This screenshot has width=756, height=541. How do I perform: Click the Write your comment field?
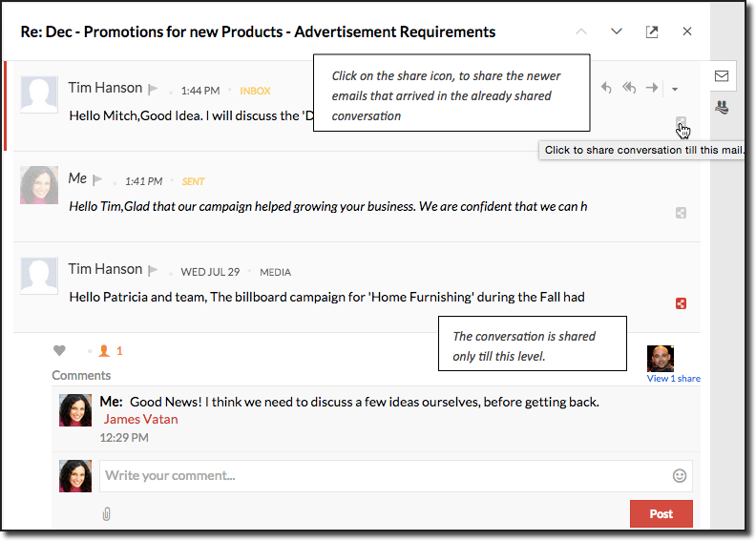point(382,475)
